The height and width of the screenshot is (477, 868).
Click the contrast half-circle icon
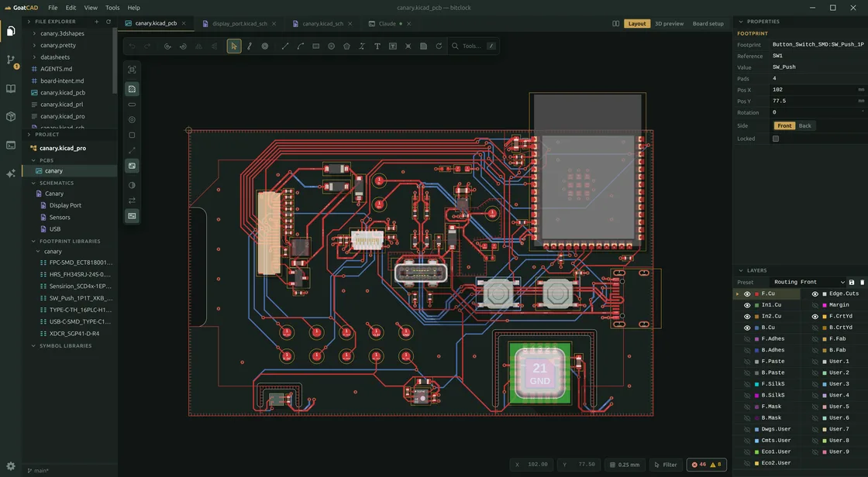pos(132,185)
